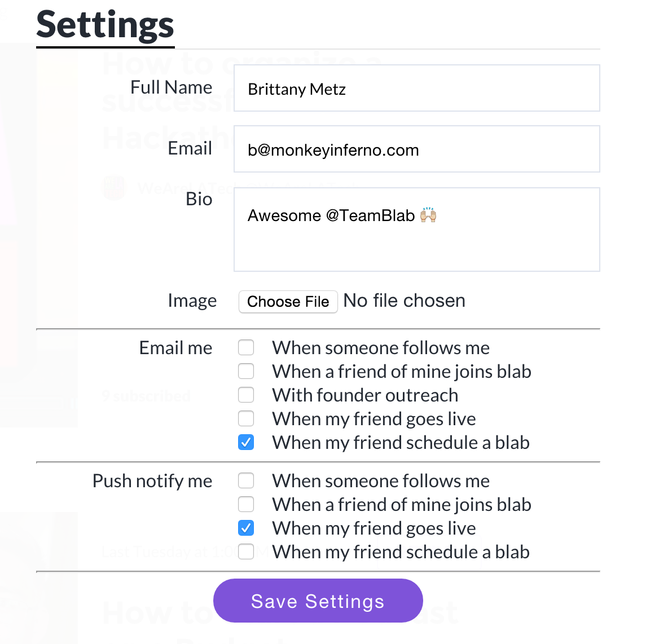Click the Settings page heading
Viewport: 659px width, 644px height.
click(106, 25)
